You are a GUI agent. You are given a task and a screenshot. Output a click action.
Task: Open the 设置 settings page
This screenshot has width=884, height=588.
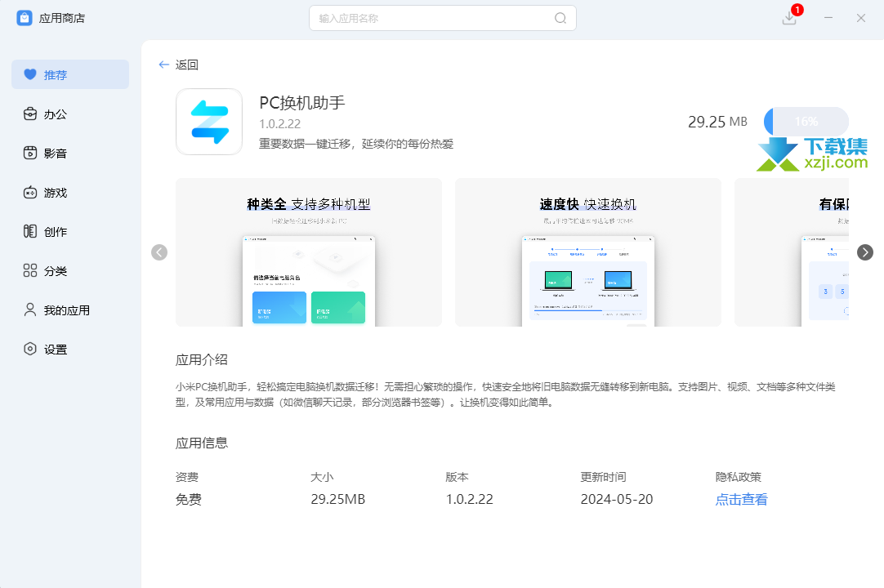pos(70,349)
